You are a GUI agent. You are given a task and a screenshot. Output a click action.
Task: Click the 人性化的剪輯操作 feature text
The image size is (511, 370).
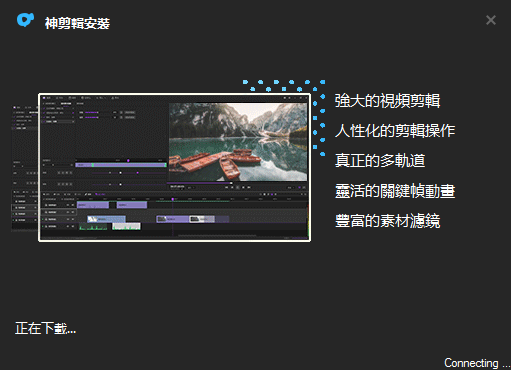(395, 130)
